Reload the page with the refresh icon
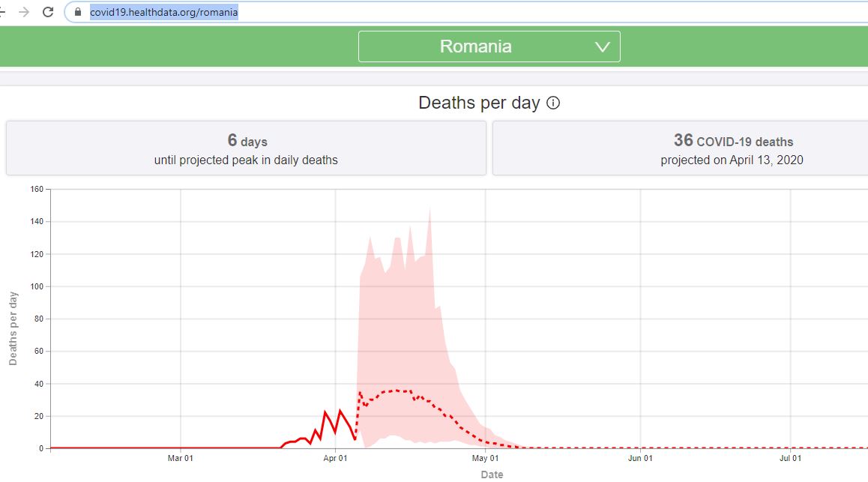868x482 pixels. pyautogui.click(x=48, y=12)
